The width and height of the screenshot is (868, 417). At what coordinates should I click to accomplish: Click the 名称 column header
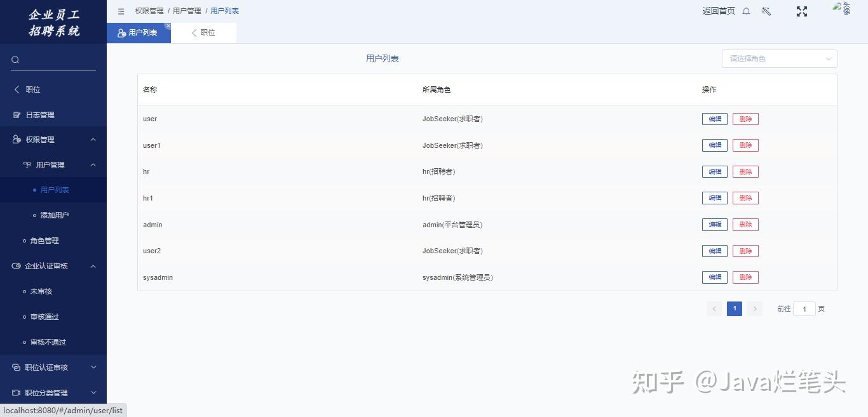[150, 89]
